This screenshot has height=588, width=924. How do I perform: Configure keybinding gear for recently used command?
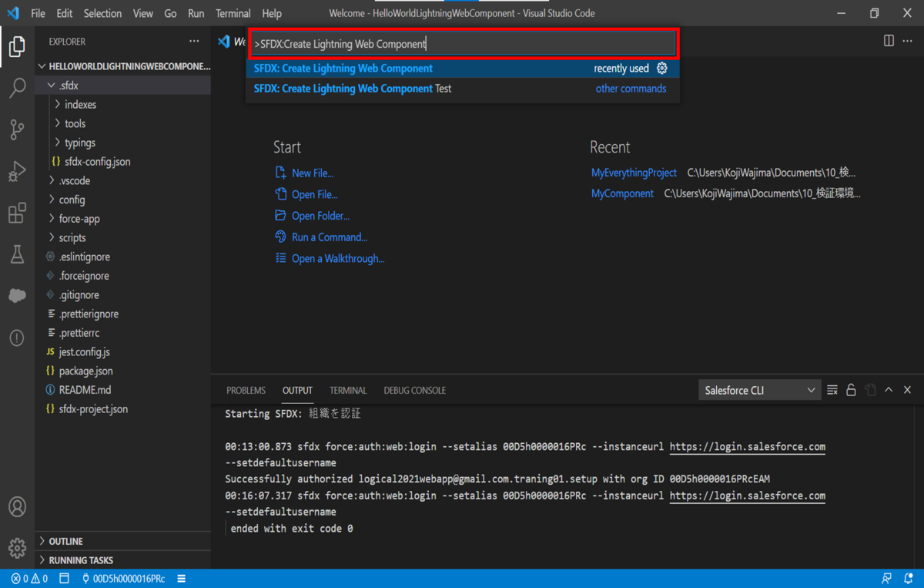pyautogui.click(x=662, y=69)
